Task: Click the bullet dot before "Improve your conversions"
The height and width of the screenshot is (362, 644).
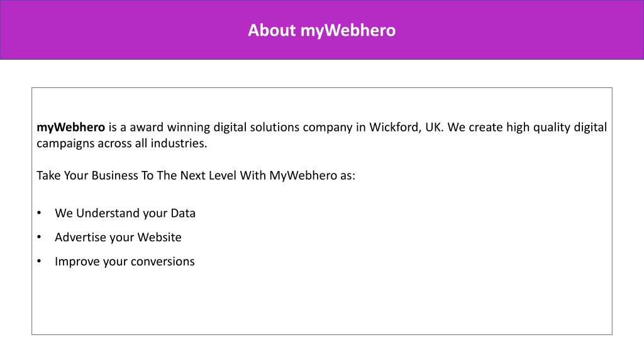Action: tap(39, 261)
